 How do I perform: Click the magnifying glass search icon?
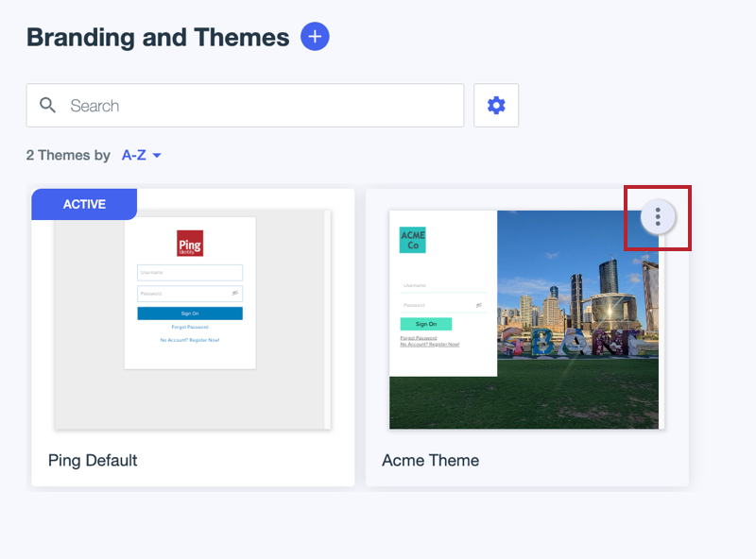coord(48,106)
